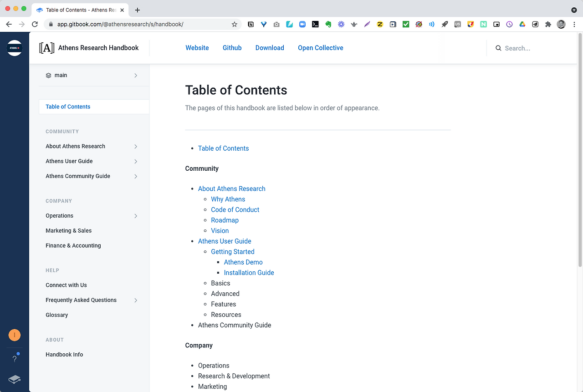Expand Athens Community Guide in the sidebar
Viewport: 583px width, 392px height.
pos(136,176)
